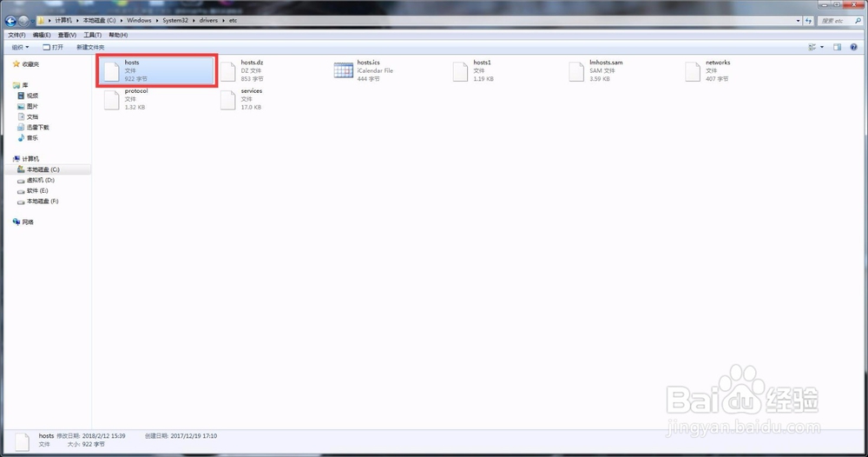The image size is (868, 457).
Task: Select the hosts.ics calendar file icon
Action: click(x=343, y=70)
